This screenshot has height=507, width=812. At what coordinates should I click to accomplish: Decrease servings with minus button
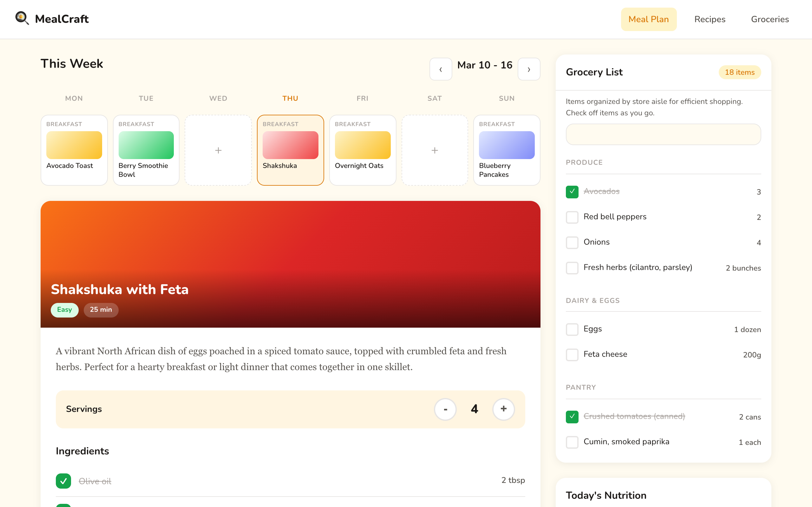pos(445,409)
